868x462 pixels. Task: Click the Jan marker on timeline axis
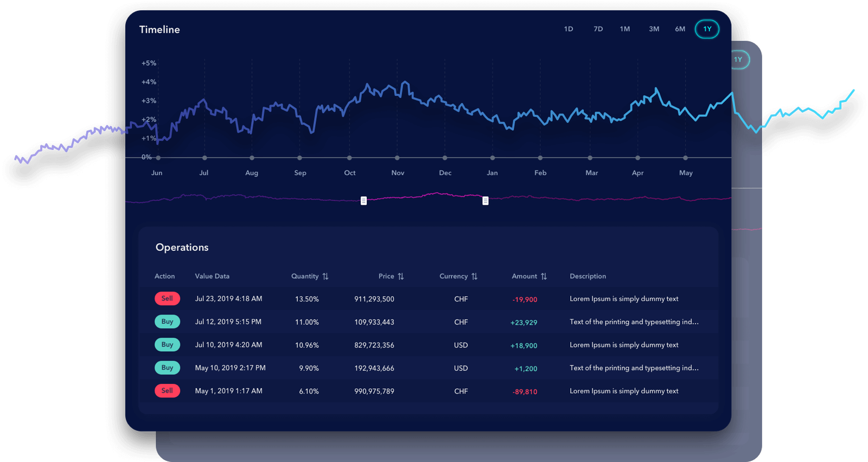(x=493, y=158)
